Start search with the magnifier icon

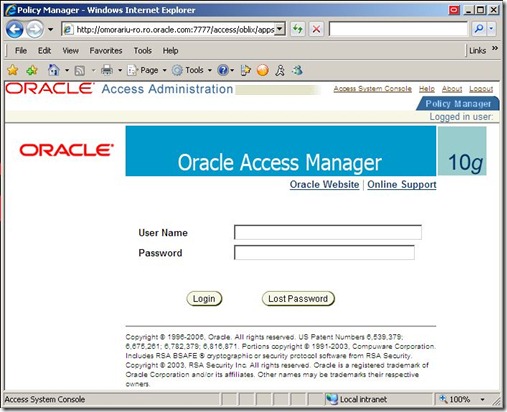coord(479,29)
